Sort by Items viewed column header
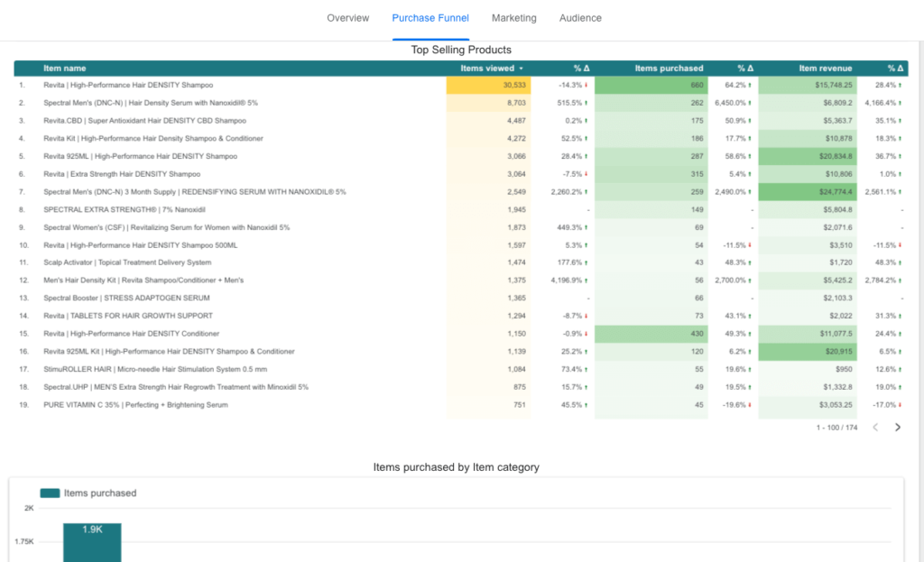Screen dimensions: 924x562 pyautogui.click(x=491, y=69)
